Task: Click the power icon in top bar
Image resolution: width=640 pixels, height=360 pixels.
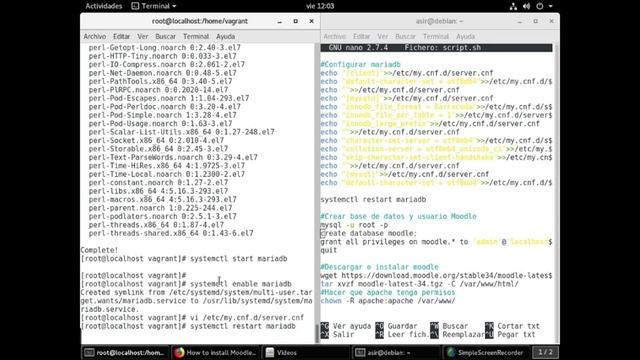Action: 540,6
